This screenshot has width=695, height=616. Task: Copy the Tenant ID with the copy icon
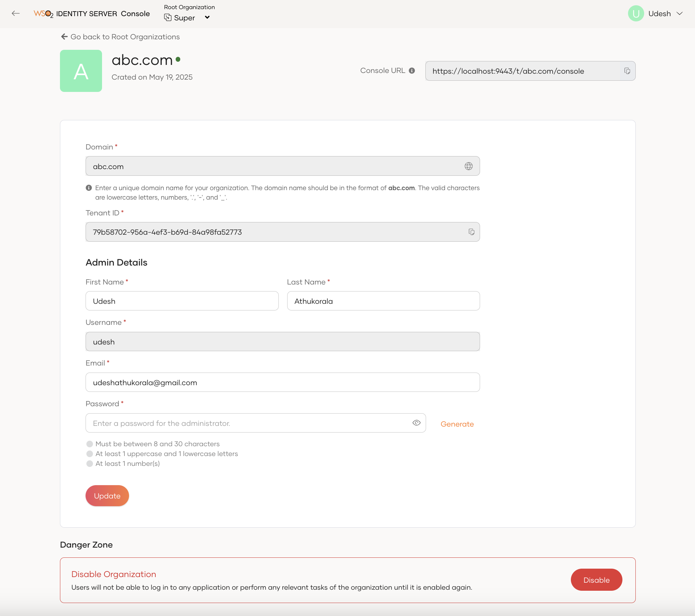pyautogui.click(x=471, y=232)
